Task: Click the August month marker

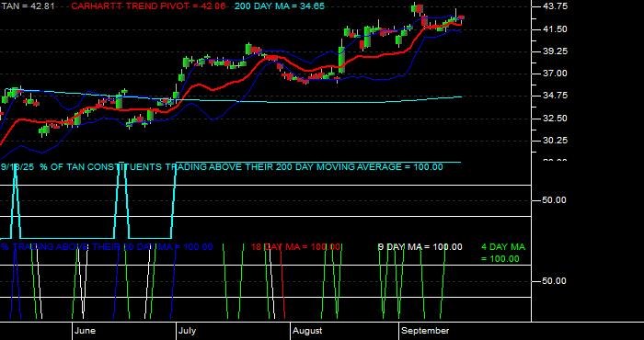Action: pos(308,331)
